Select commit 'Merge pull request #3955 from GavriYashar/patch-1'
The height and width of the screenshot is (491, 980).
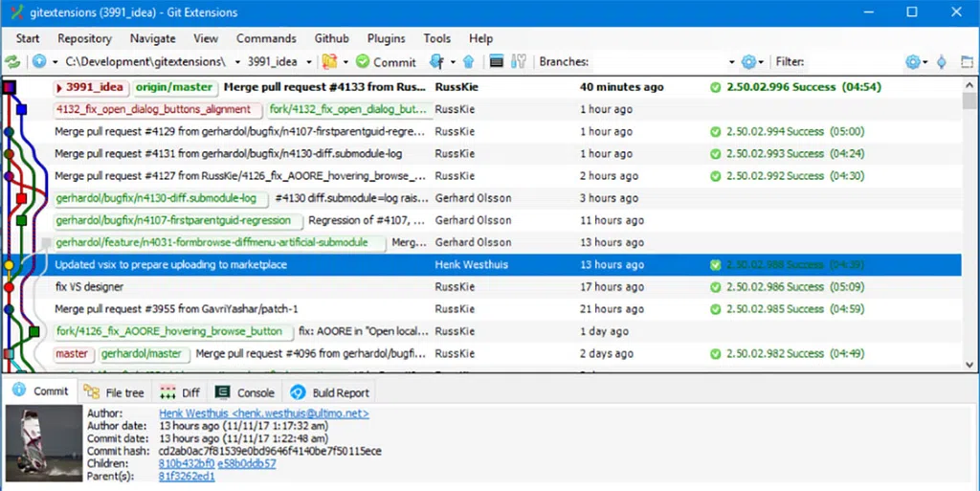176,309
